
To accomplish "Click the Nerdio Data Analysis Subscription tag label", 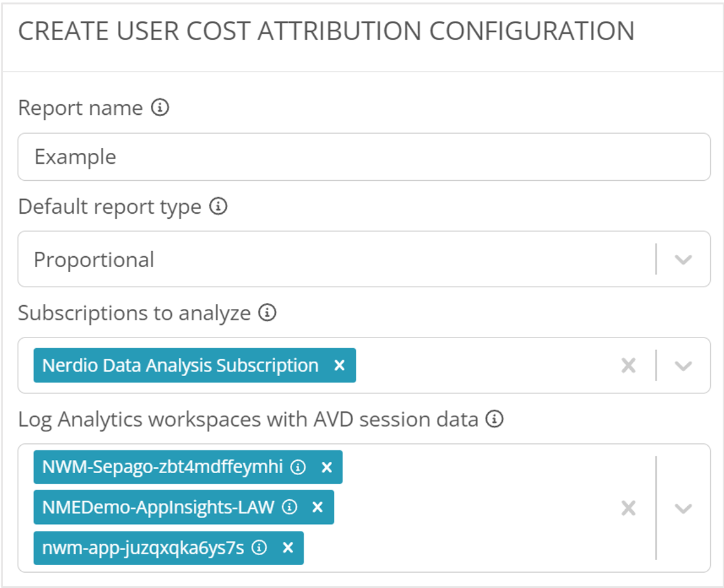I will (180, 365).
